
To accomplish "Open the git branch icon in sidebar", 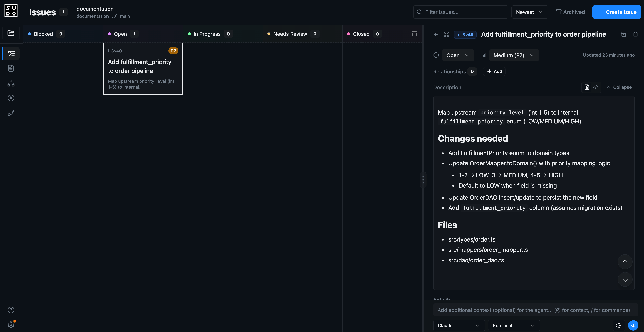I will [x=11, y=113].
